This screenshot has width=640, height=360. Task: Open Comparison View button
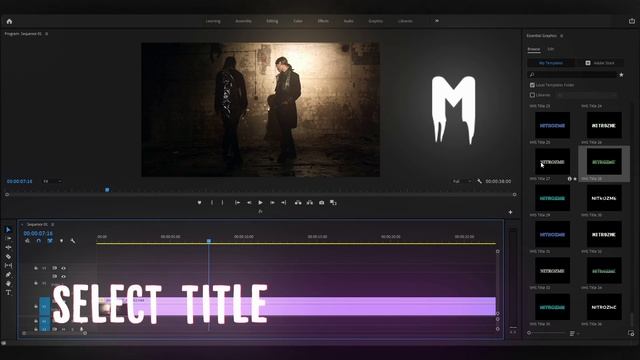click(x=333, y=202)
